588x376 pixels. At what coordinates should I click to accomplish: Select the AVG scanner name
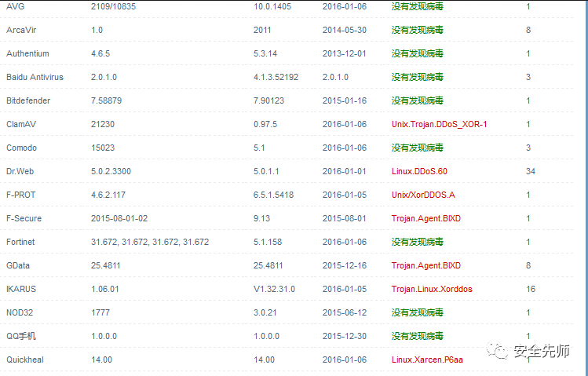coord(16,6)
